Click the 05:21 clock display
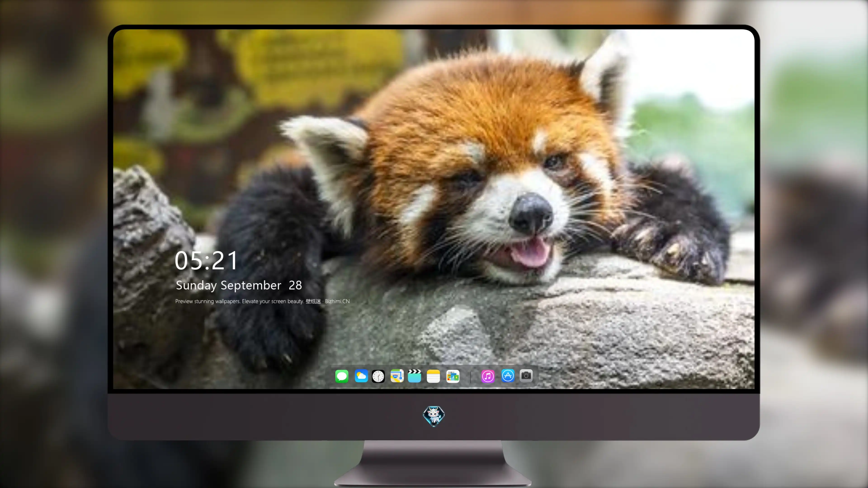The width and height of the screenshot is (868, 488). click(x=206, y=261)
